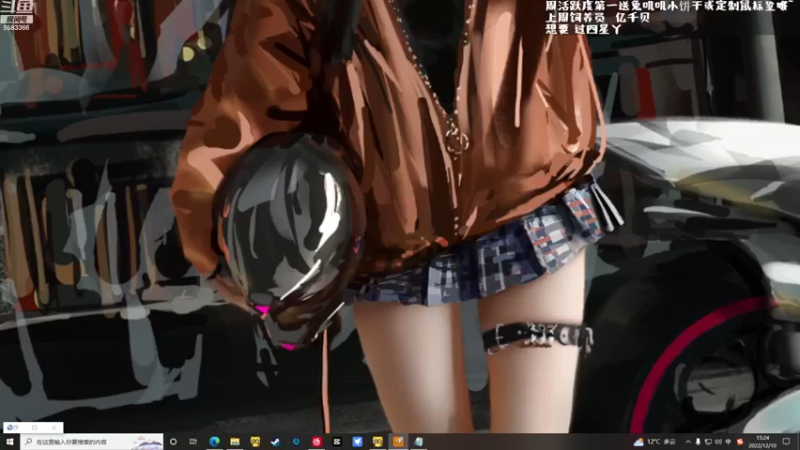Screen dimensions: 800x450
Task: Open the Action Center notifications icon
Action: pyautogui.click(x=787, y=441)
